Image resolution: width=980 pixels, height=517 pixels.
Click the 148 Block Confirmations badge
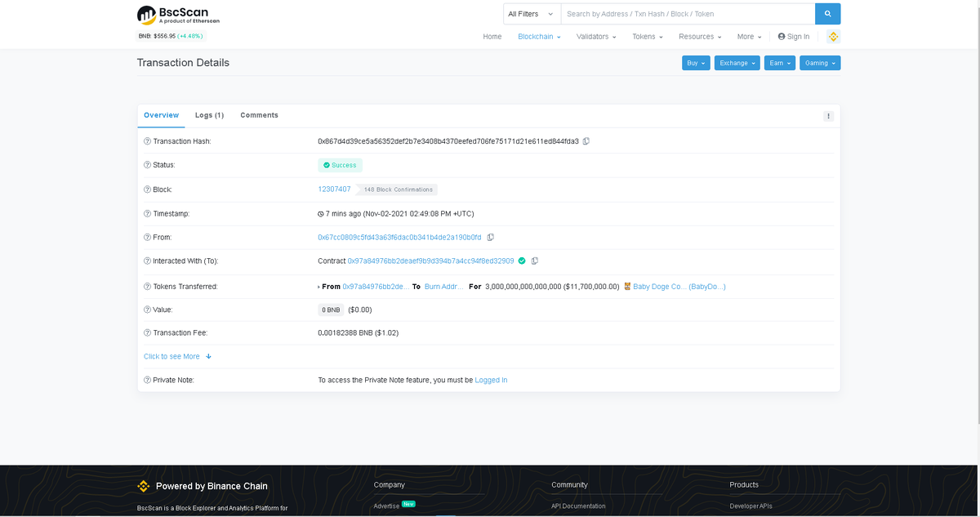coord(398,189)
